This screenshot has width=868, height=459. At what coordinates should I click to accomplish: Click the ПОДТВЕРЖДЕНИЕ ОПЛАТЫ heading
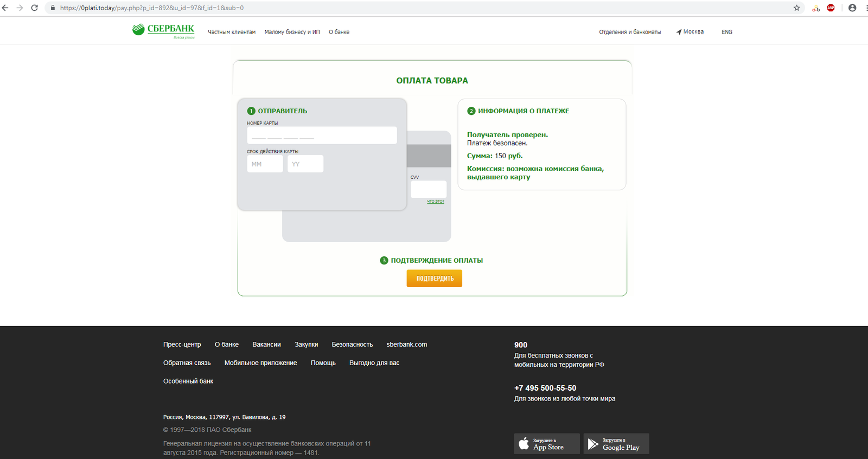click(437, 261)
